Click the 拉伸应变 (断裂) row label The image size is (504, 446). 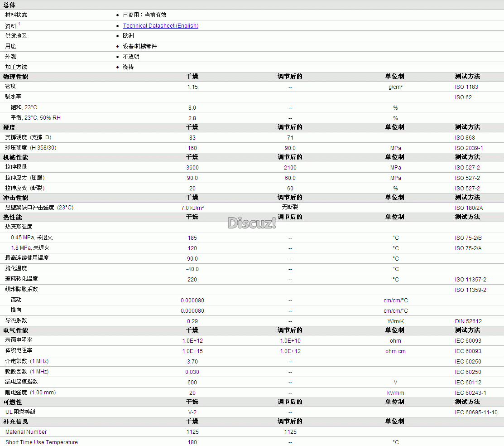point(25,188)
